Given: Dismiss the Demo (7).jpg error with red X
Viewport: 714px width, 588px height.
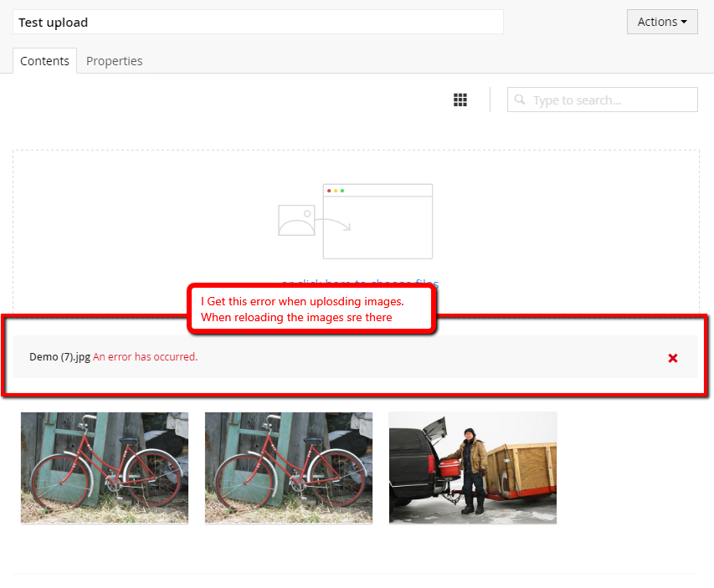Looking at the screenshot, I should 673,358.
